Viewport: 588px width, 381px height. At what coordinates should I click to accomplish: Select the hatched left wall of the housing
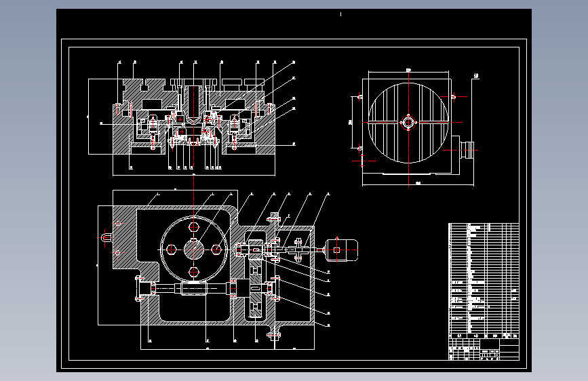click(125, 235)
